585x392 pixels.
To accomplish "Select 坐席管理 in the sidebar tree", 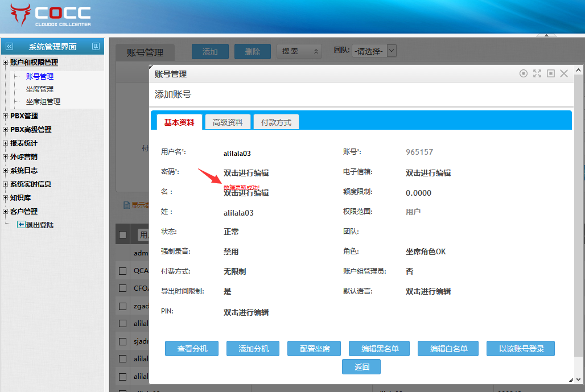I will 40,89.
